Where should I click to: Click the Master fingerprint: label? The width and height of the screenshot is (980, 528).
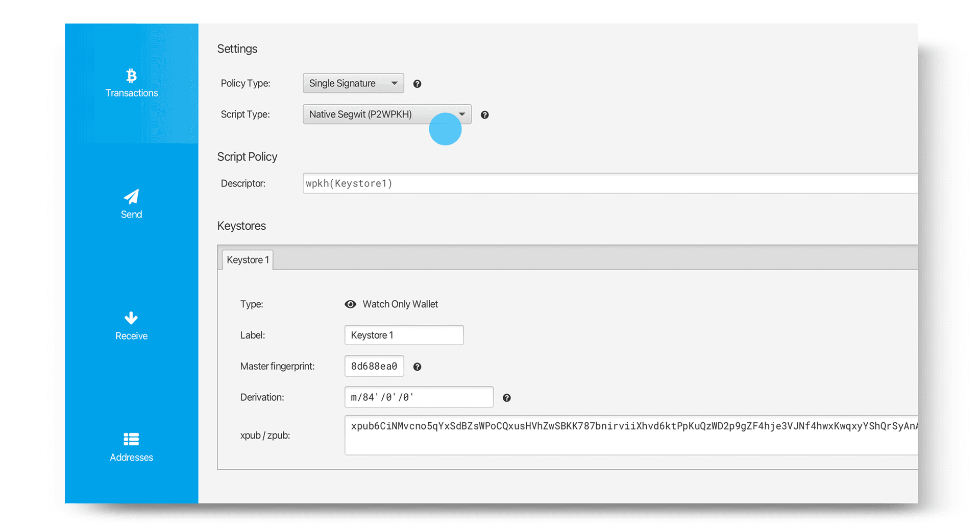point(277,366)
